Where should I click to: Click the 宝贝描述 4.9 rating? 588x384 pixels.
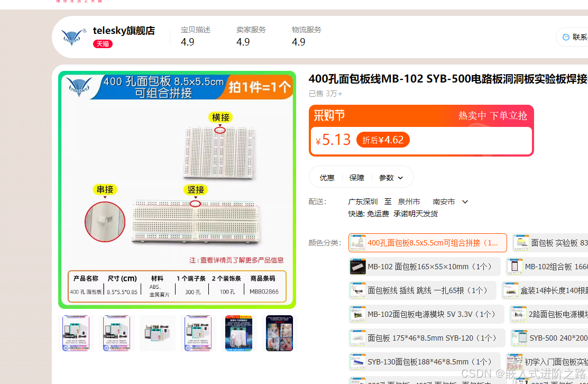point(195,36)
